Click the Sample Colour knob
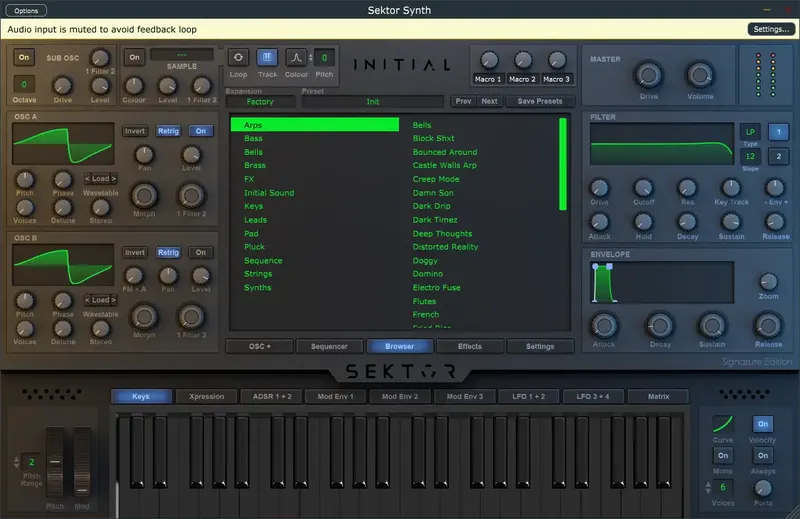 pos(134,86)
